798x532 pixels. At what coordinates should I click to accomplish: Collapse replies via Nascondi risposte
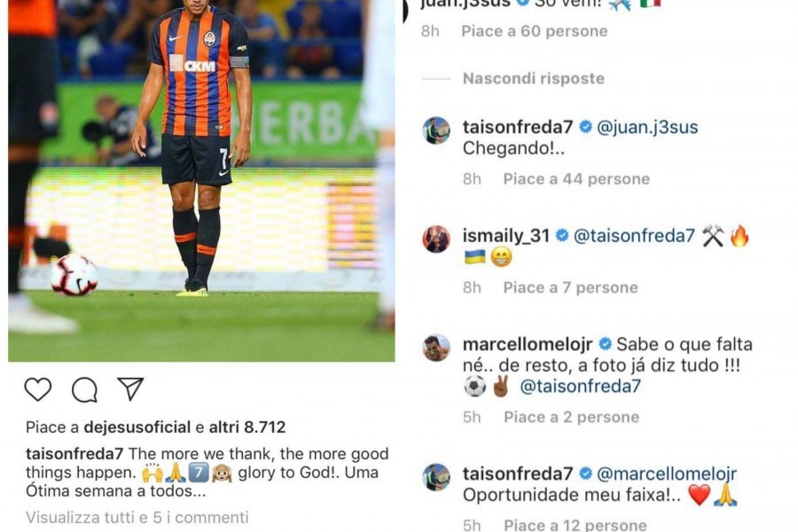[534, 78]
